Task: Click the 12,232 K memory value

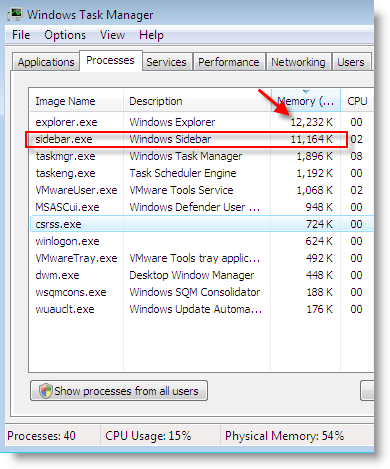Action: click(312, 122)
